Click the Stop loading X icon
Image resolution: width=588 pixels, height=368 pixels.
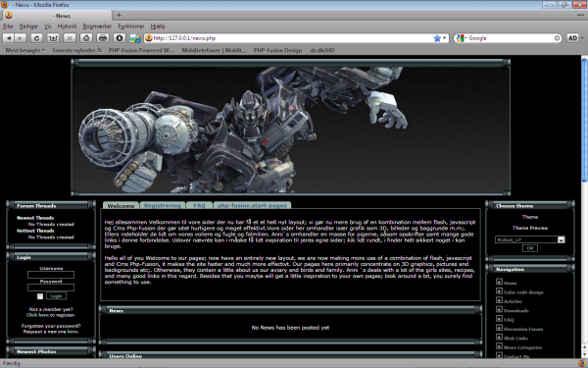(70, 38)
